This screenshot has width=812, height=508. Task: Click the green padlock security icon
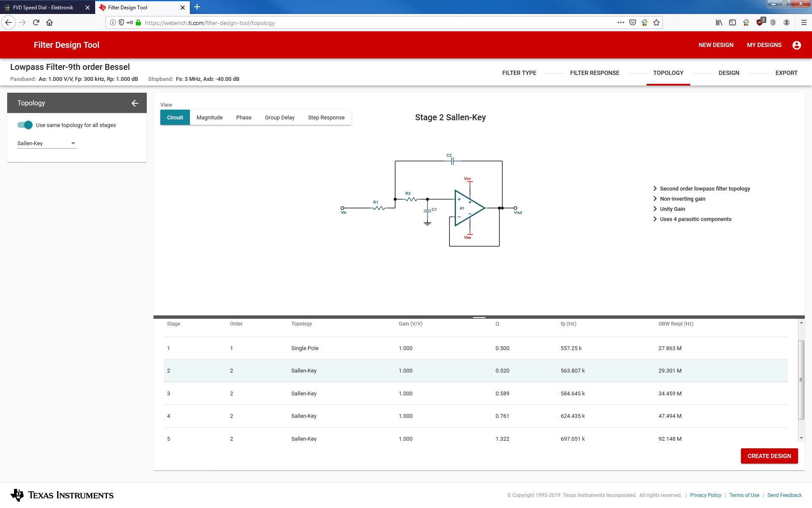138,23
